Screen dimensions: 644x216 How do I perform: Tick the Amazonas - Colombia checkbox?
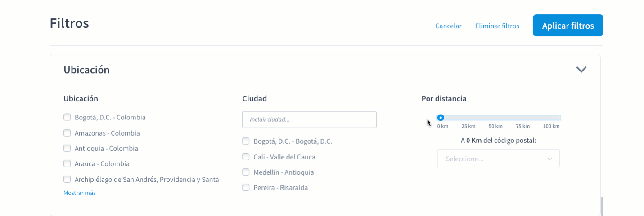pos(67,133)
